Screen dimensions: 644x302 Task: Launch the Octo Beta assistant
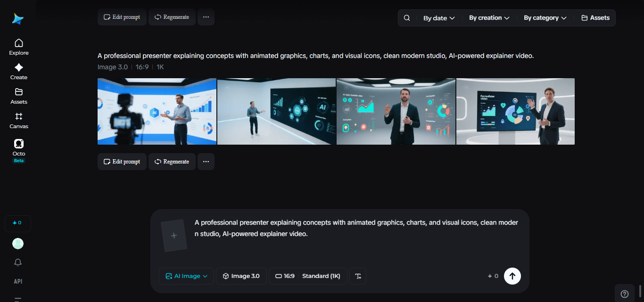point(19,151)
